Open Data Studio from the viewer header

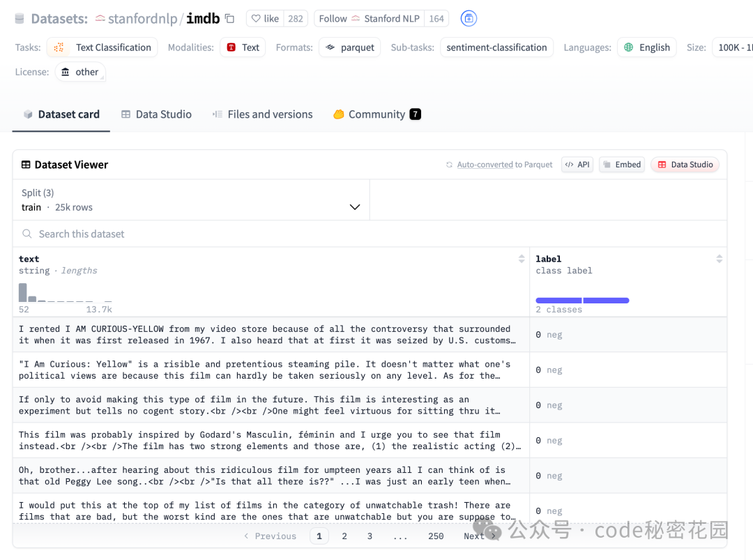[x=685, y=165]
